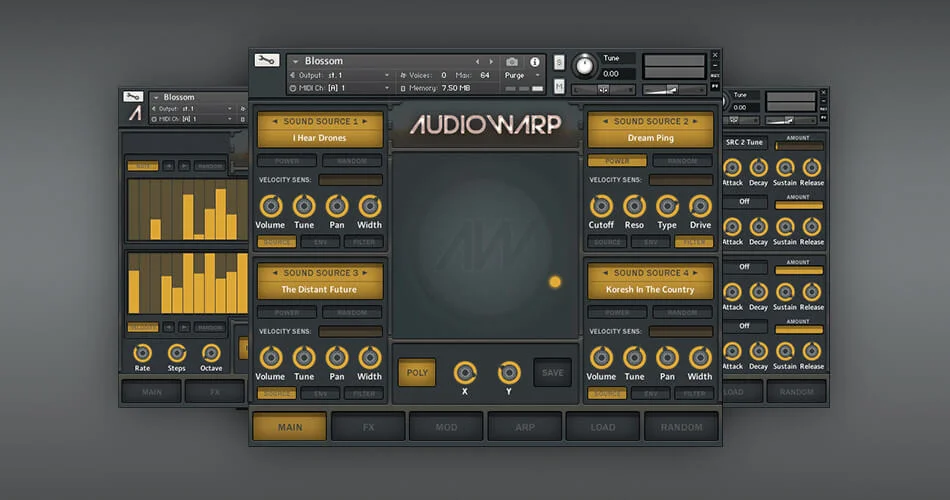Open the MOD page tab
The height and width of the screenshot is (500, 950).
click(x=447, y=427)
